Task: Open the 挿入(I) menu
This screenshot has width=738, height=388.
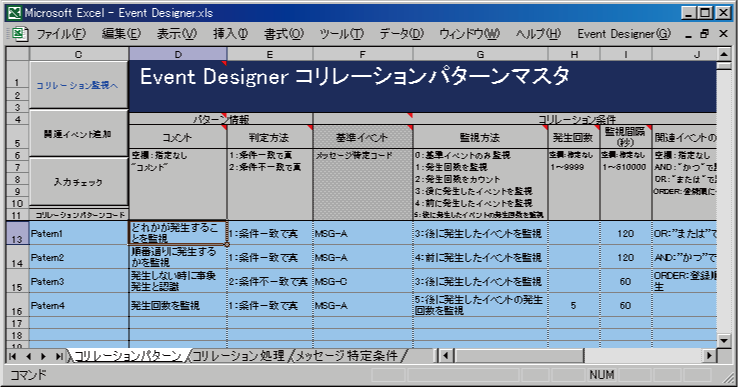Action: pos(230,34)
